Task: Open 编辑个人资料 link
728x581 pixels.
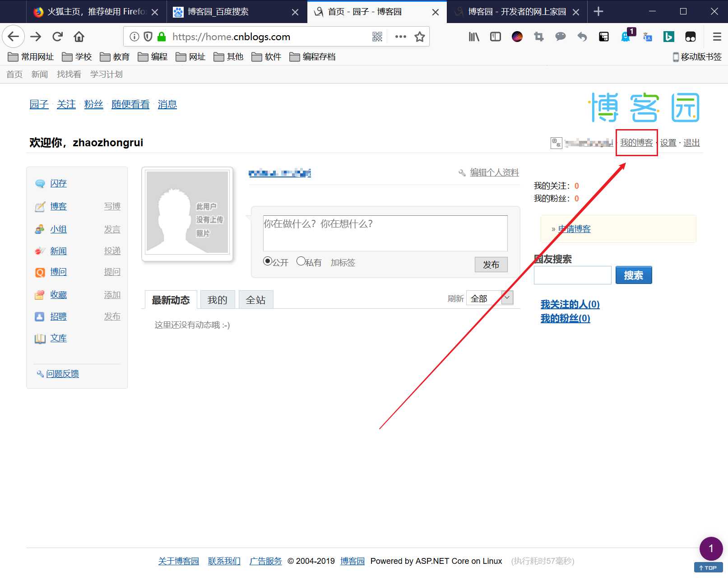Action: (x=494, y=172)
